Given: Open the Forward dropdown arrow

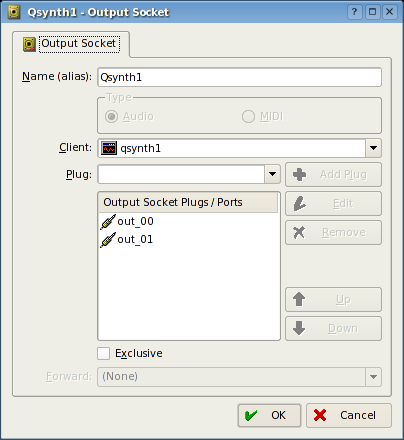Looking at the screenshot, I should (x=373, y=377).
